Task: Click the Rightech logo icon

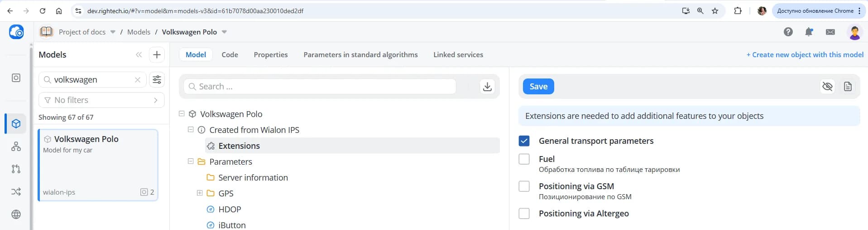Action: 16,32
